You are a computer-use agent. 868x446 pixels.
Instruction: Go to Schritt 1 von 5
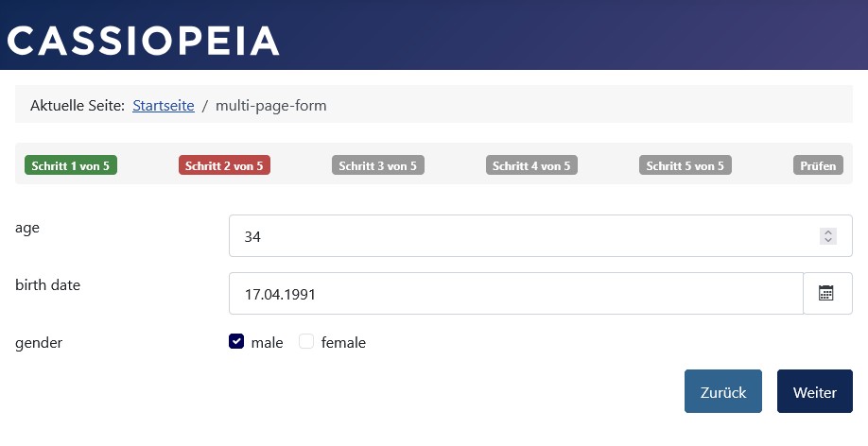coord(71,165)
